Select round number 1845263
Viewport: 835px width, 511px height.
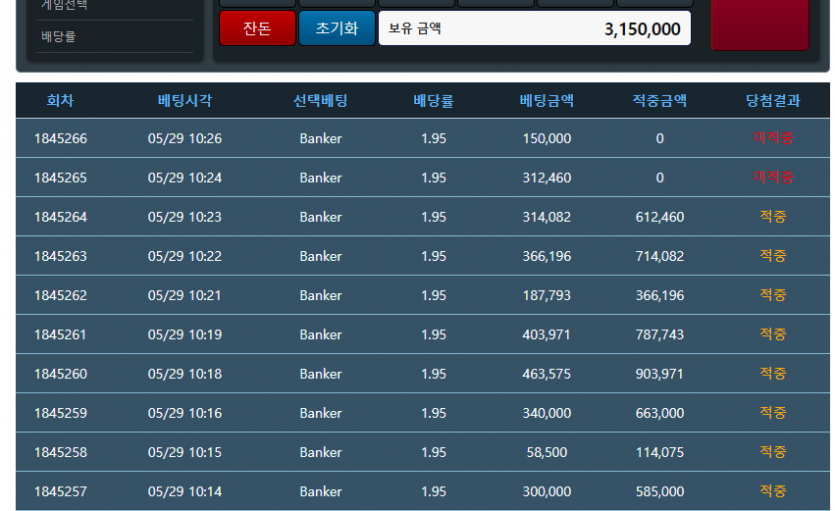coord(61,256)
